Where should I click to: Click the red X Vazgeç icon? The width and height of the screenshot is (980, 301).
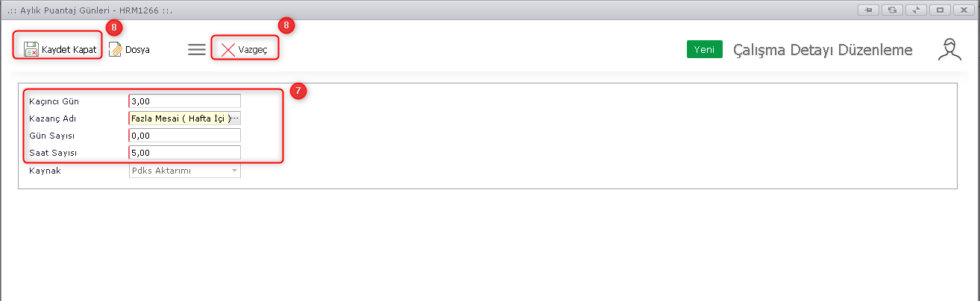coord(228,50)
